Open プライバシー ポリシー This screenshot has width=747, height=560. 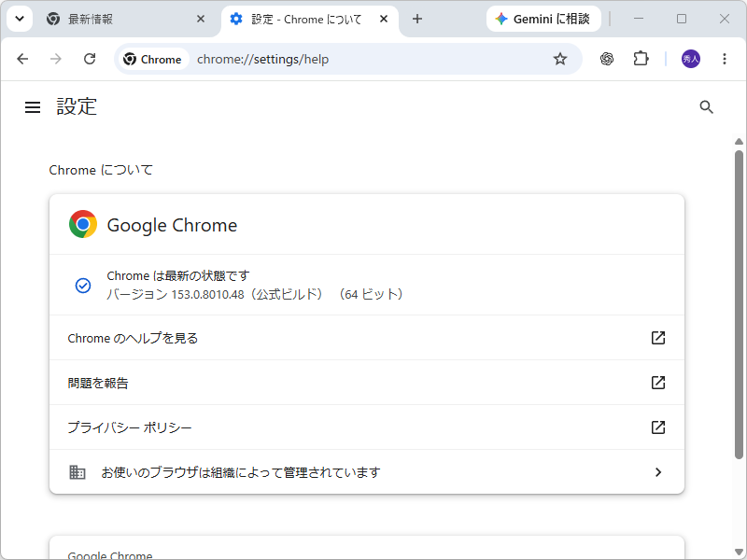(x=367, y=427)
